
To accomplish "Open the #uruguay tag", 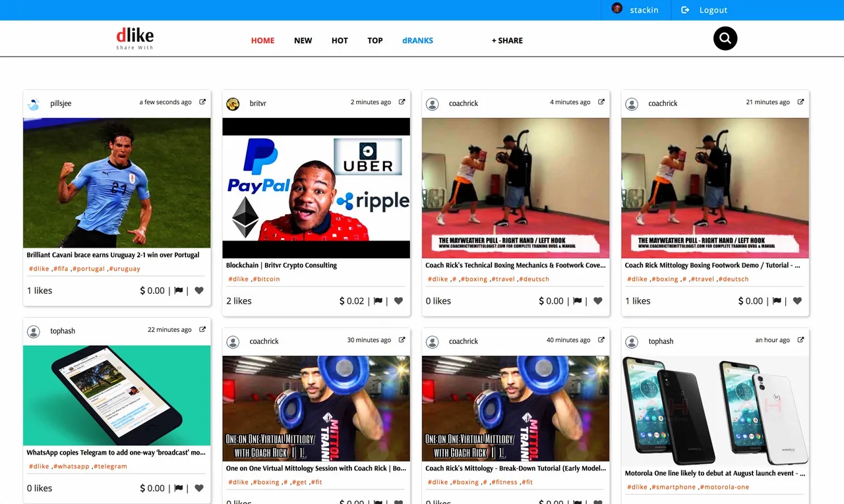I will point(125,269).
